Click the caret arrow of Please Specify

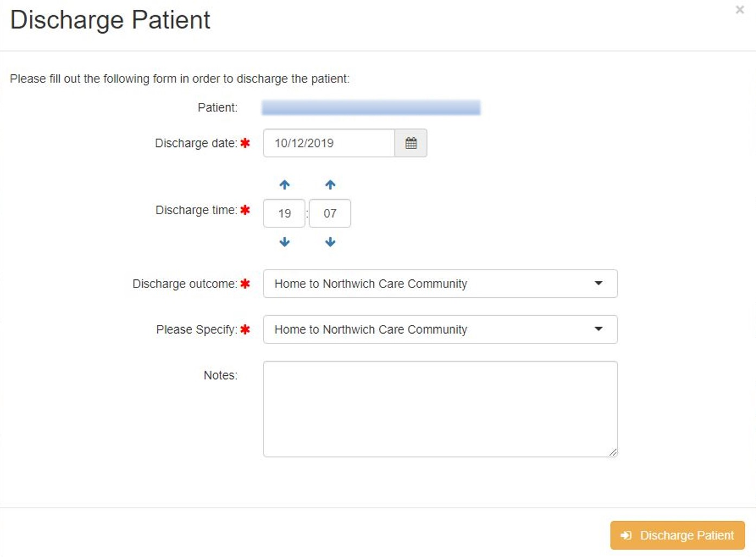click(x=599, y=329)
